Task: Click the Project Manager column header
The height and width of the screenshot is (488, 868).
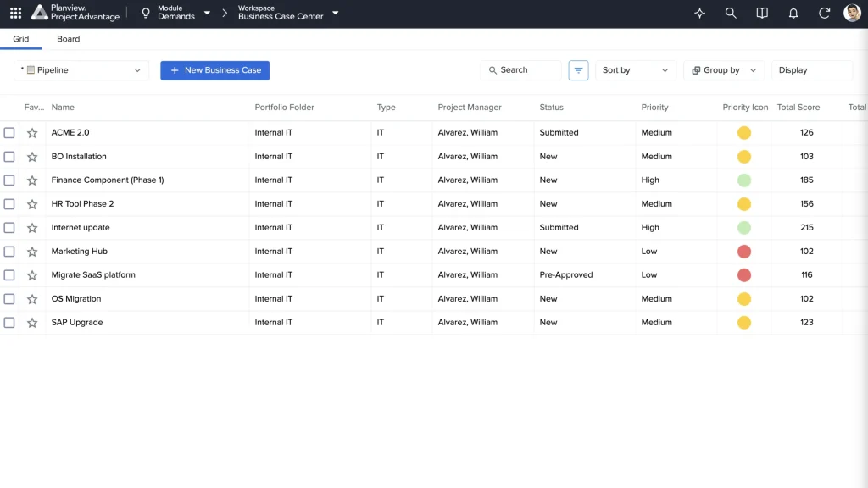Action: 470,108
